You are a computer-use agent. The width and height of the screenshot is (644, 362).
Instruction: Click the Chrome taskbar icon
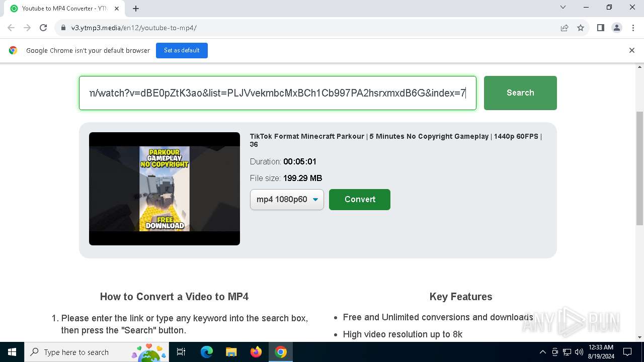coord(281,352)
